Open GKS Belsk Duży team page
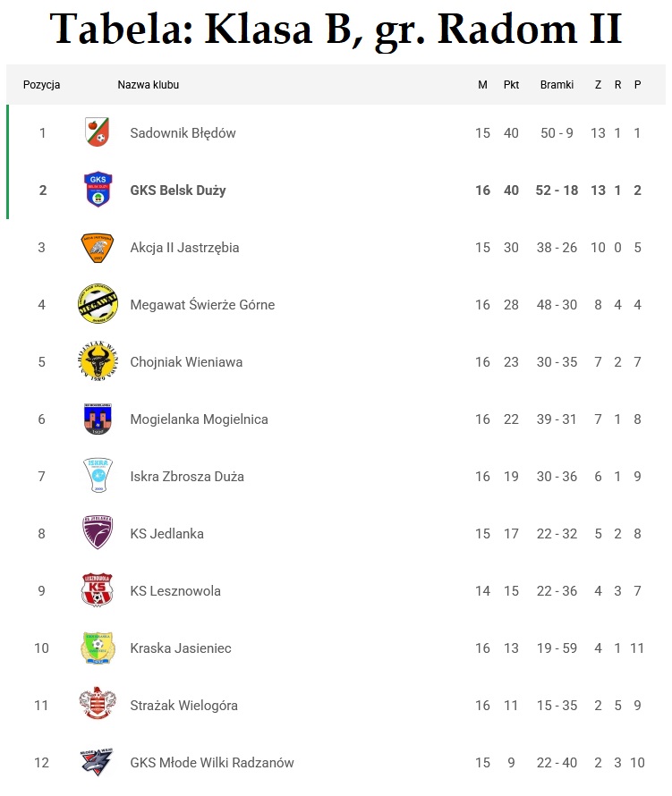This screenshot has width=672, height=796. click(x=177, y=191)
